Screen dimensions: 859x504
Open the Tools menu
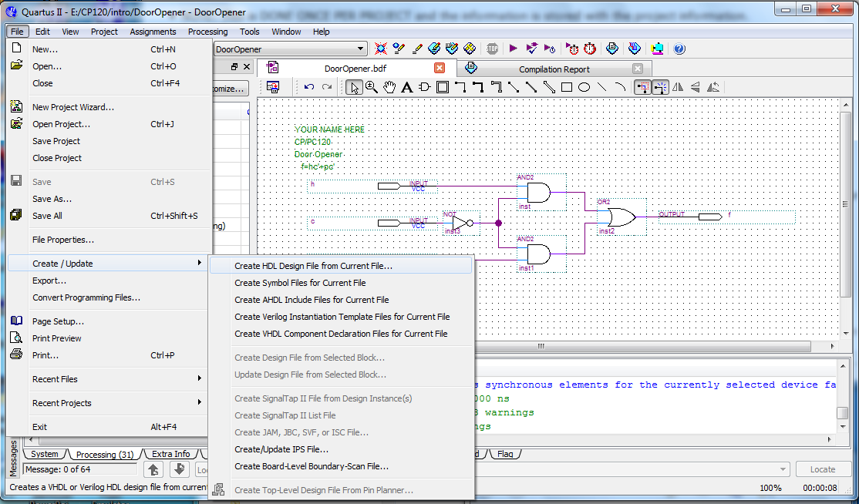(x=249, y=32)
